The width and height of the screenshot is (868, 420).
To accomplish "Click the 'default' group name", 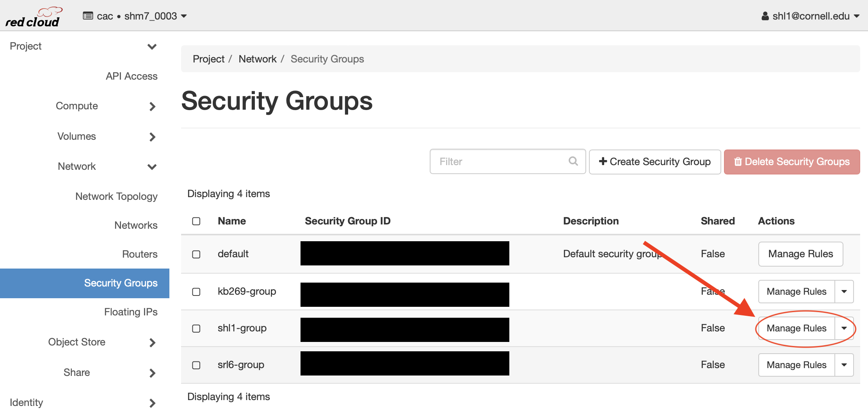I will click(x=233, y=254).
